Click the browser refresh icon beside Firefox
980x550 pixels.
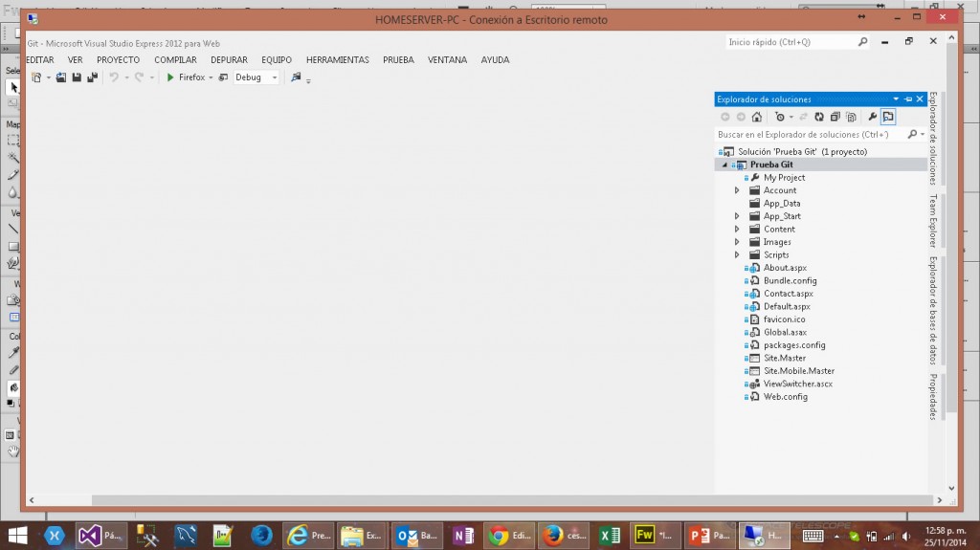click(223, 77)
